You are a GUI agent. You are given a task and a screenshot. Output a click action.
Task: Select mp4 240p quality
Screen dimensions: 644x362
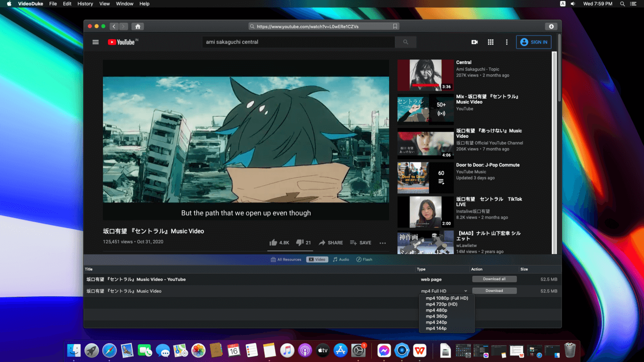tap(447, 322)
